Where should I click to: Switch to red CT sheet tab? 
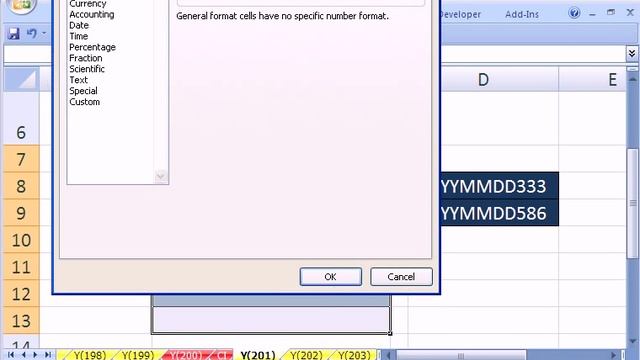222,355
